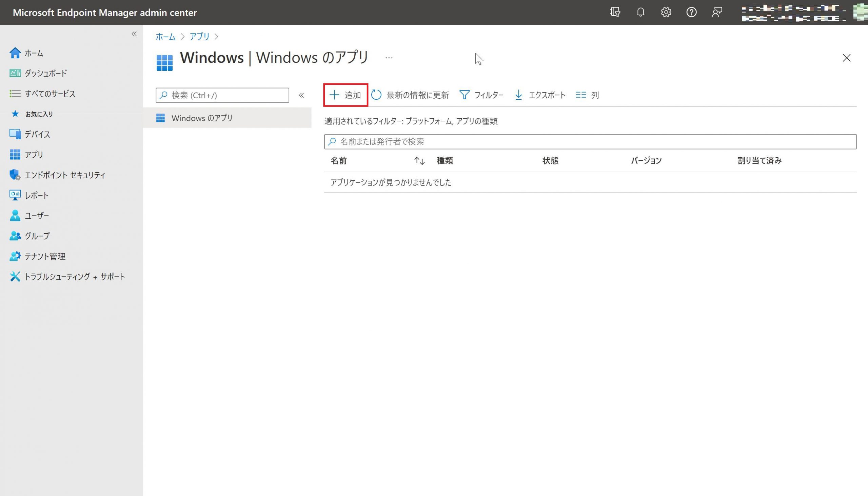
Task: Open テナント管理 in the sidebar
Action: coord(45,257)
